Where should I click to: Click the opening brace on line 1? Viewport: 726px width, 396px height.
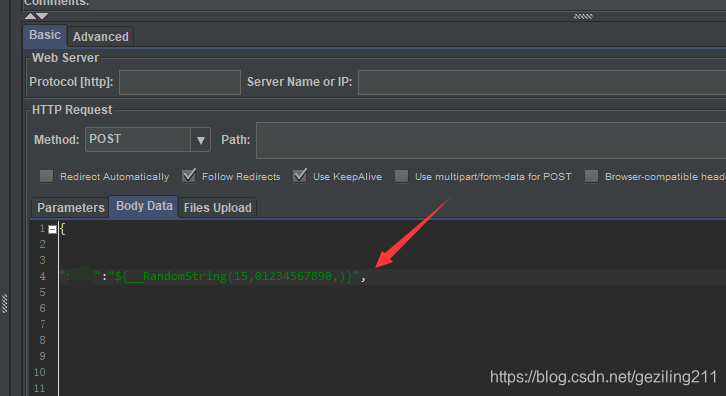[63, 229]
